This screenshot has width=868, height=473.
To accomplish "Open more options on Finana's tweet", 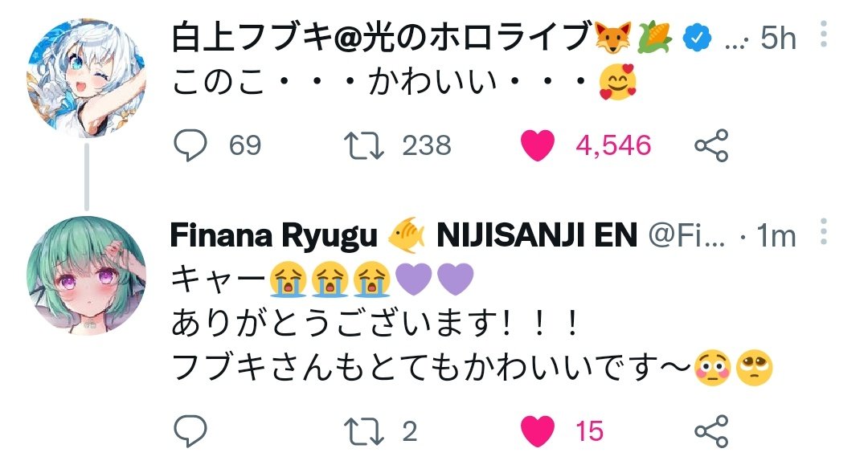I will coord(824,232).
